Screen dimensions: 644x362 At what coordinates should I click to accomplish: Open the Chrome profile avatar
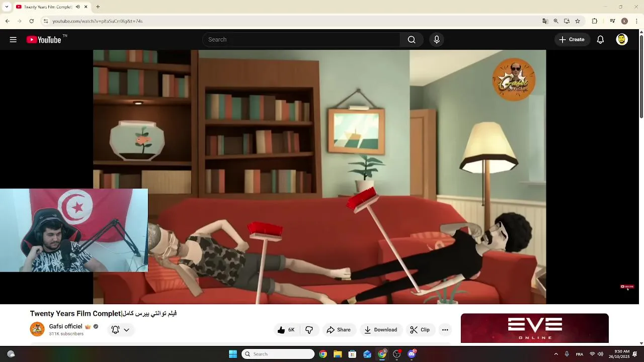tap(624, 21)
